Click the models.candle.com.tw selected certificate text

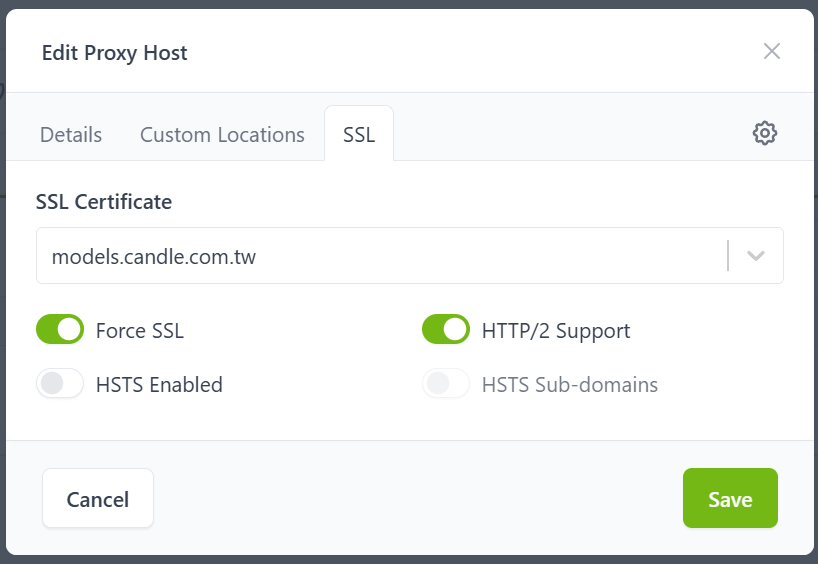tap(154, 257)
